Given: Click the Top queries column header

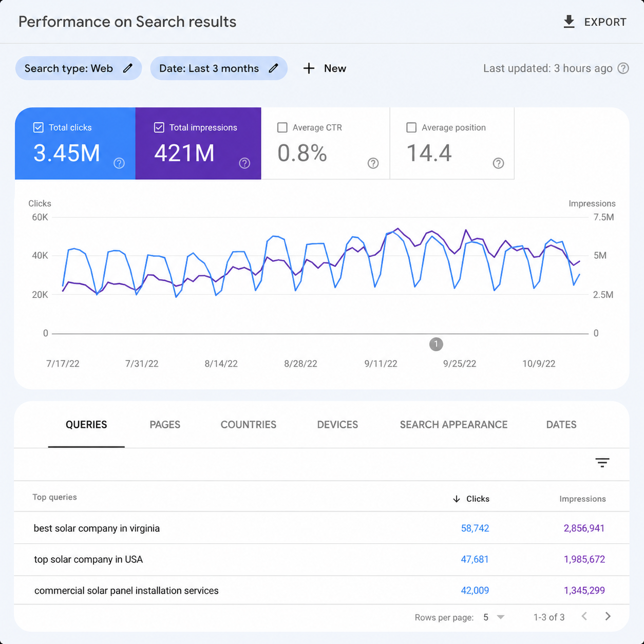Looking at the screenshot, I should point(54,497).
